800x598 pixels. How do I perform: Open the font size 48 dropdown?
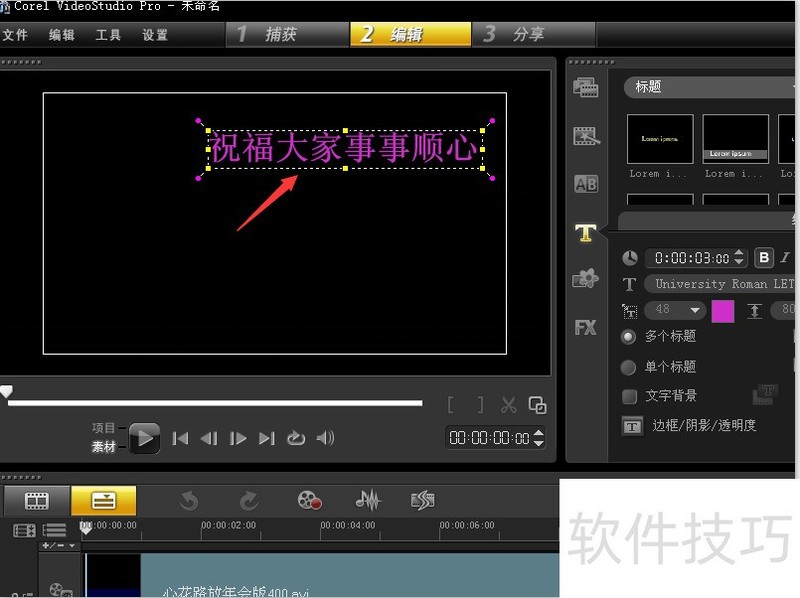[x=675, y=309]
